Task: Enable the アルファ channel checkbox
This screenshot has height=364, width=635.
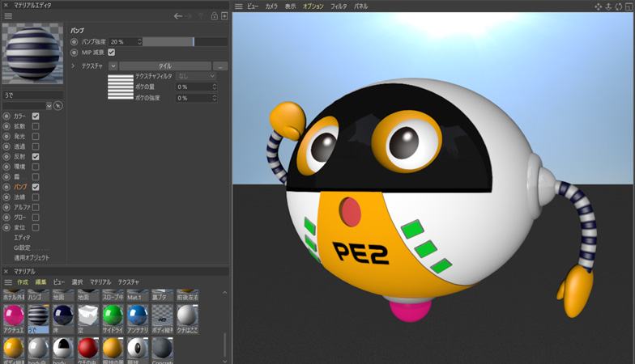Action: [36, 207]
